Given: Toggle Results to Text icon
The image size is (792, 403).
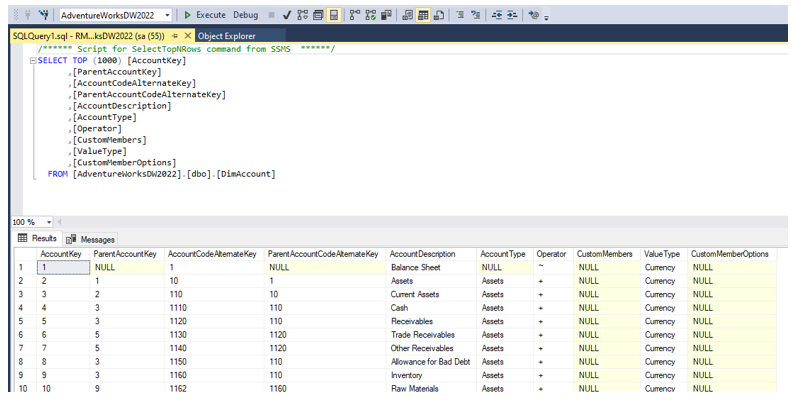Looking at the screenshot, I should pos(408,15).
